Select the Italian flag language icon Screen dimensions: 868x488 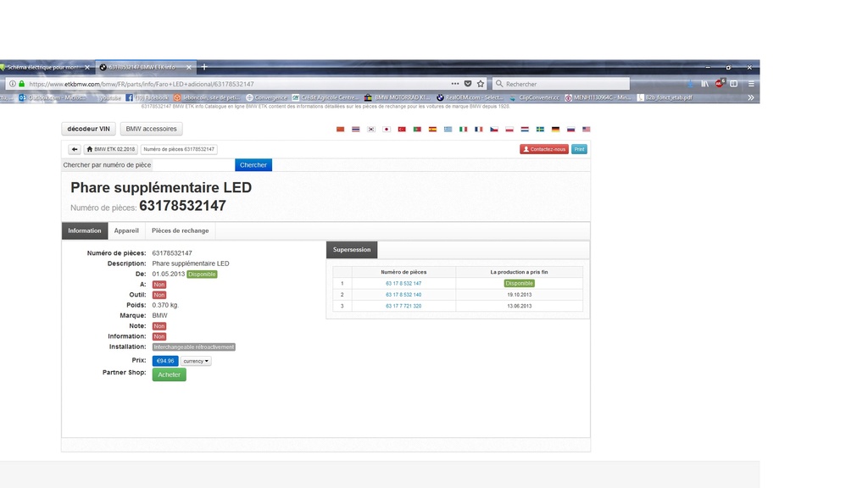(x=464, y=130)
